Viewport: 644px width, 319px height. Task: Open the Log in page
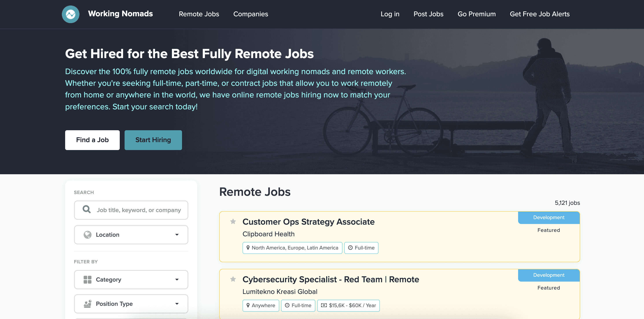390,14
